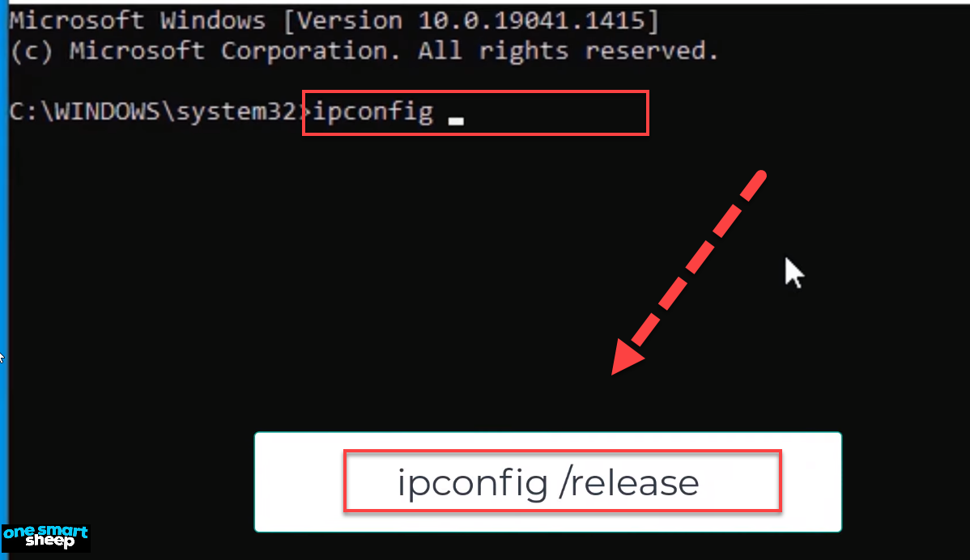
Task: Click the (c) copyright symbol
Action: [32, 51]
